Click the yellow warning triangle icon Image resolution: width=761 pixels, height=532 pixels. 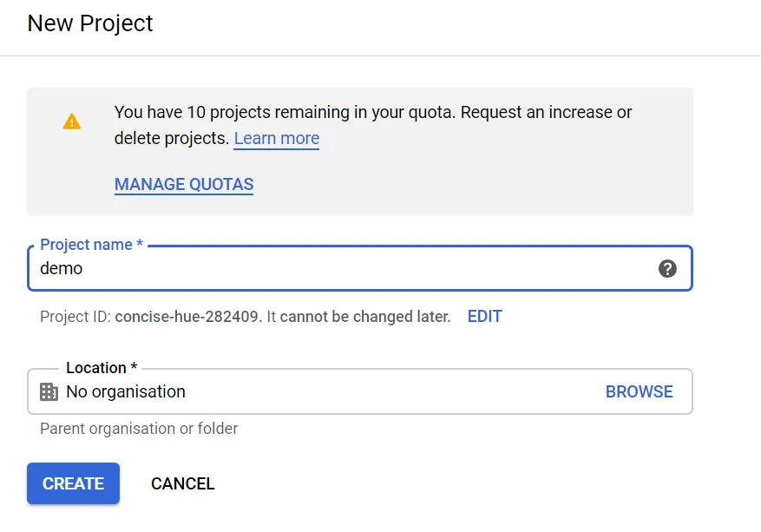click(72, 122)
